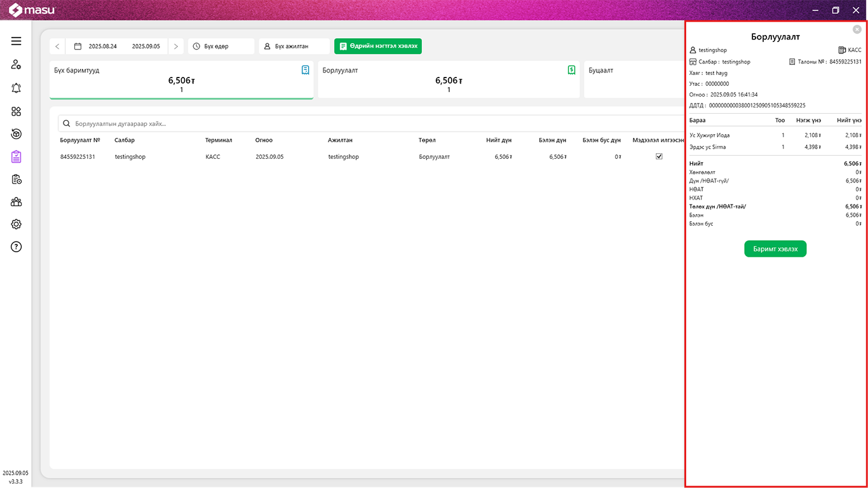Click the help question mark icon
This screenshot has width=868, height=488.
(17, 247)
